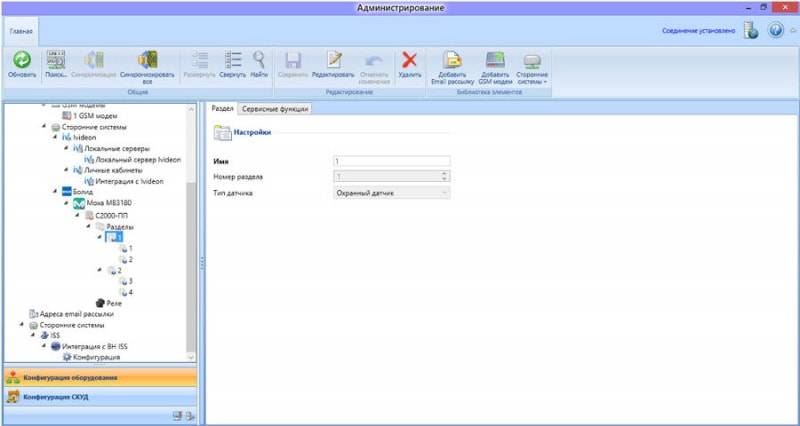Select Интеграция с ВН ISS node
Image resolution: width=800 pixels, height=426 pixels.
90,346
